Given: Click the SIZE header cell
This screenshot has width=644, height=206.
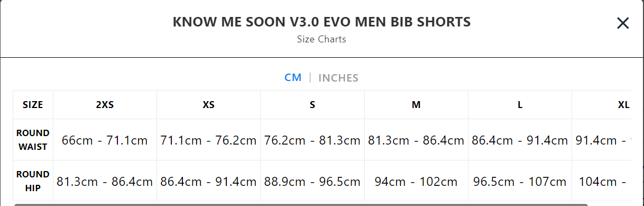Looking at the screenshot, I should coord(33,105).
